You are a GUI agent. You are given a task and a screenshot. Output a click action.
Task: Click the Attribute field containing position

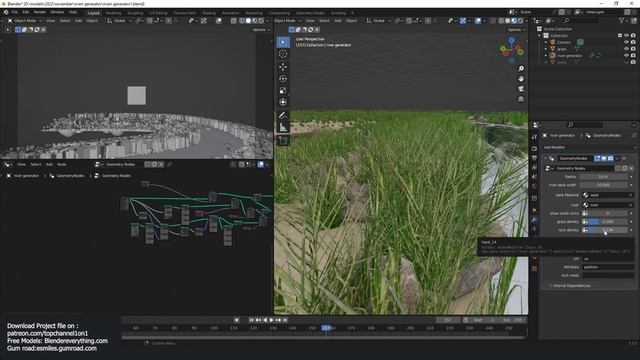pyautogui.click(x=608, y=267)
